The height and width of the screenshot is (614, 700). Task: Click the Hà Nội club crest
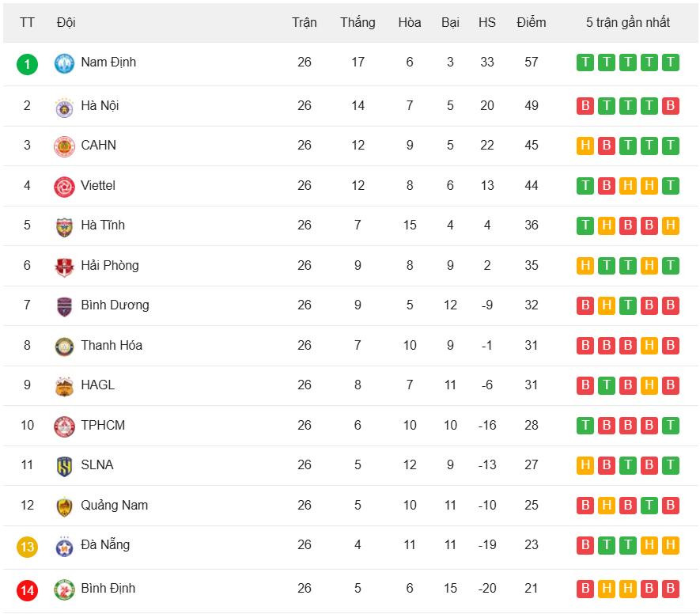click(x=64, y=108)
